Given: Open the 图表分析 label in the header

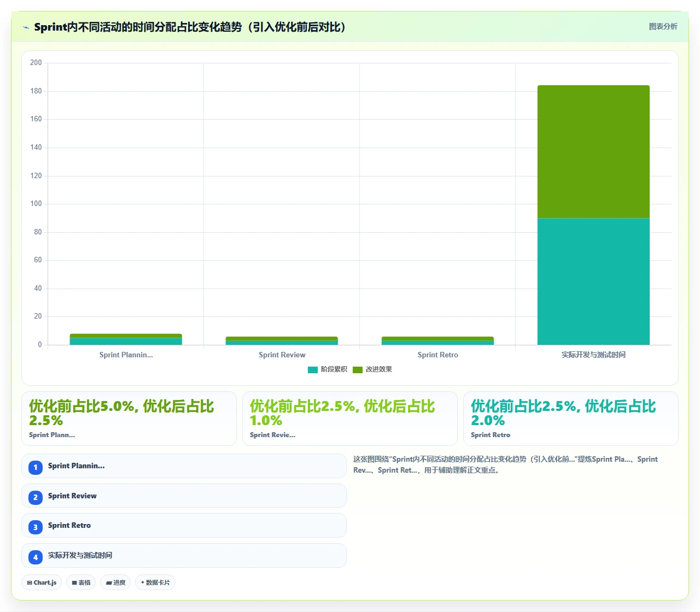Looking at the screenshot, I should pos(663,26).
